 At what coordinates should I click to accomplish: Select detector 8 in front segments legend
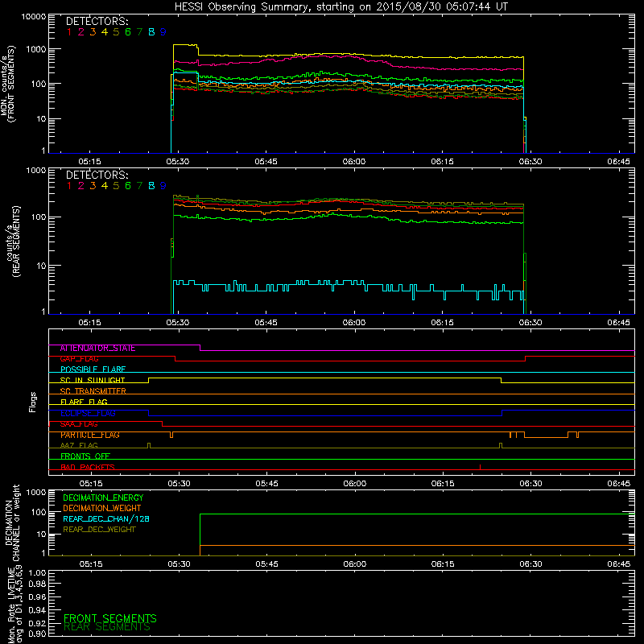pos(151,32)
